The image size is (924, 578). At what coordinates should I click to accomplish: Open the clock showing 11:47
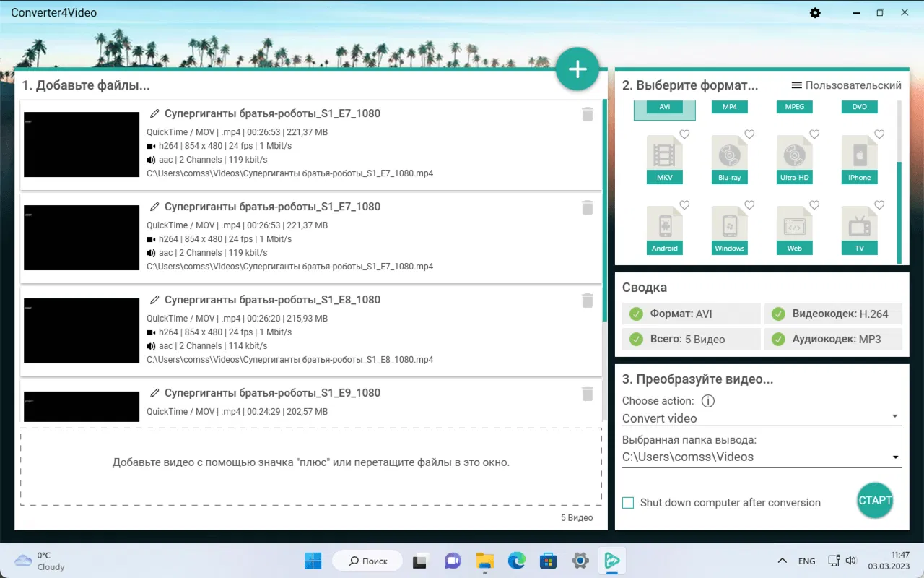tap(889, 561)
